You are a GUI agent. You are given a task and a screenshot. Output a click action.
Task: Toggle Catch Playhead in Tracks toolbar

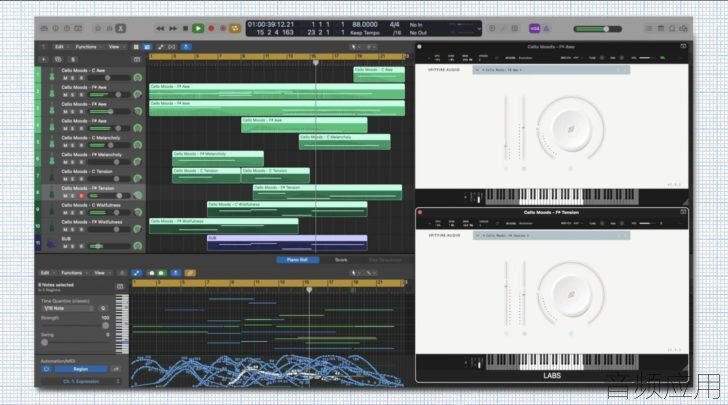(x=186, y=47)
